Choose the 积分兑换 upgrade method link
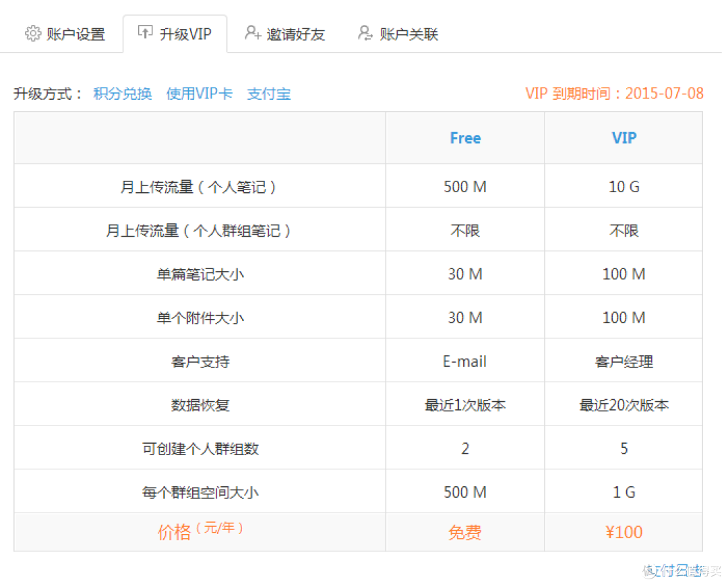Viewport: 728px width, 586px height. (123, 94)
